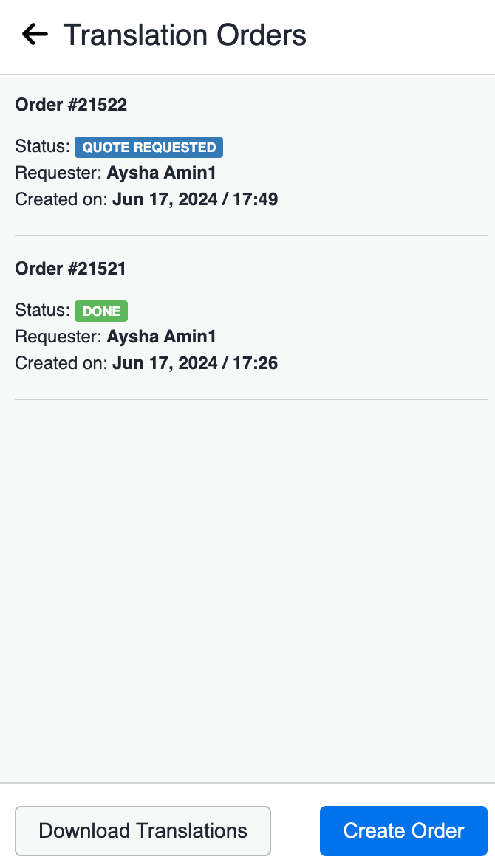Viewport: 495px width, 868px height.
Task: Click the Status label of order #21521
Action: 43,310
